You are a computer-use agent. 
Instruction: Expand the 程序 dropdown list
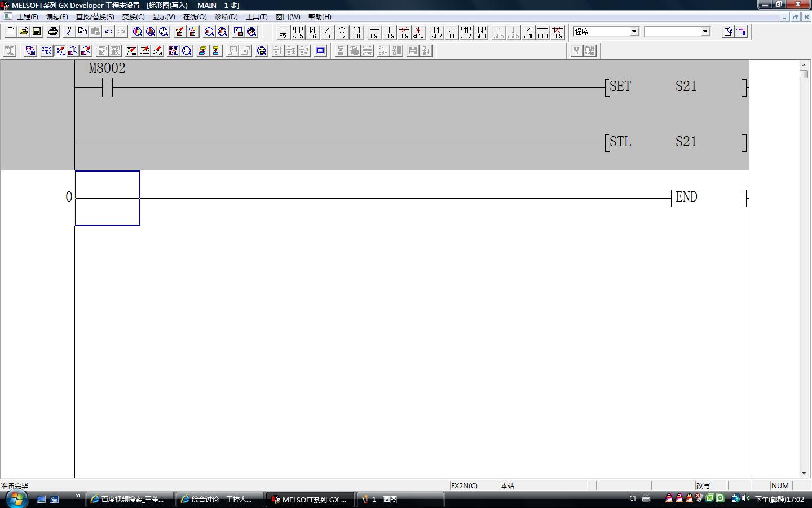634,32
